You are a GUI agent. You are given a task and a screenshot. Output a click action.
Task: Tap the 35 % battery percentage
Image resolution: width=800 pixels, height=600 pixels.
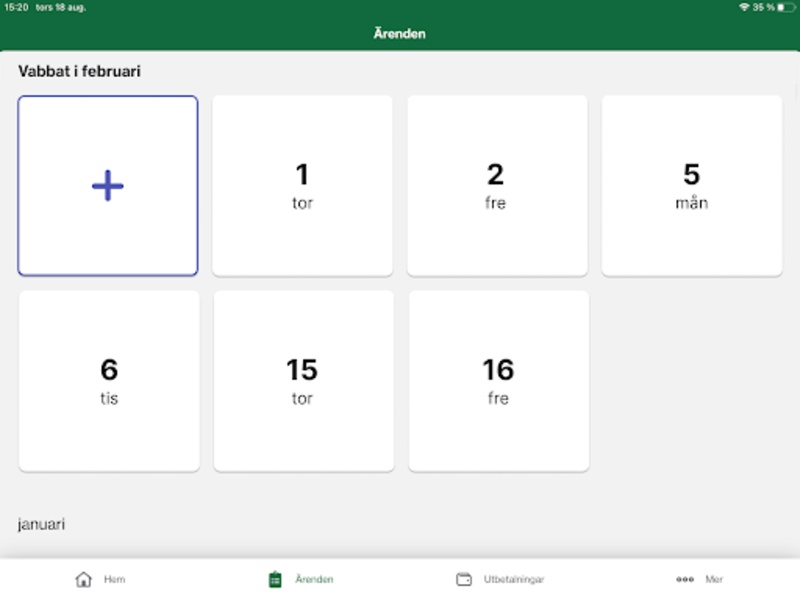[x=764, y=7]
